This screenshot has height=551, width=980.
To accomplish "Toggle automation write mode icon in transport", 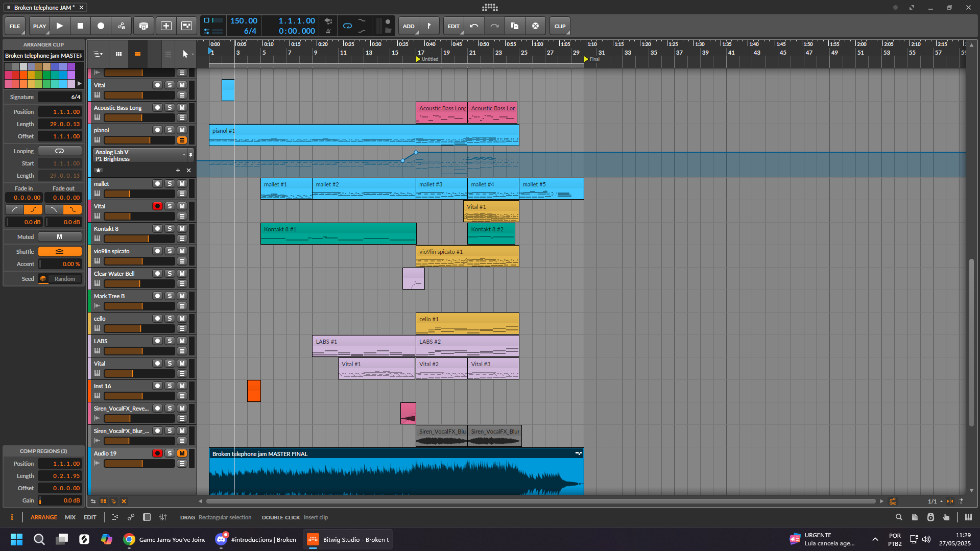I will pos(122,26).
